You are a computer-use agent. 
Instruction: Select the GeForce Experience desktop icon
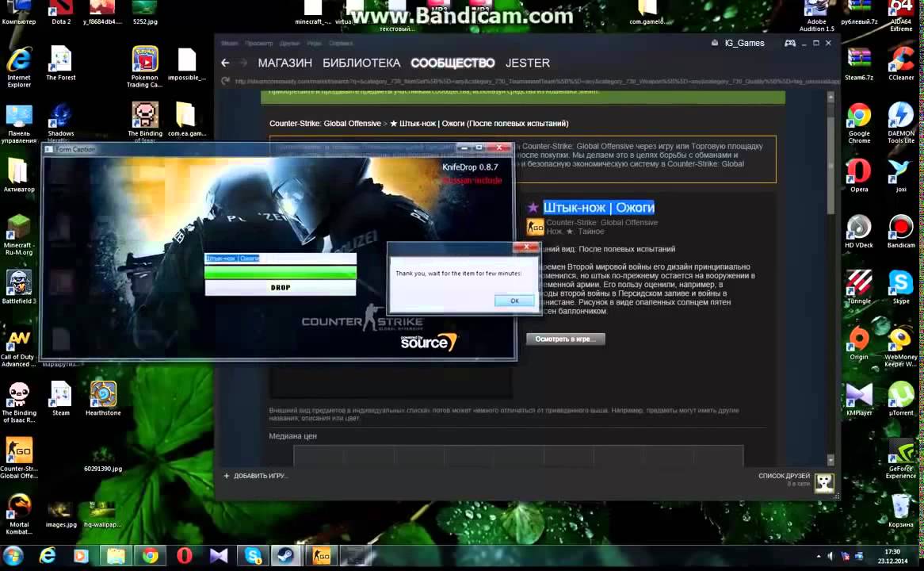[901, 458]
